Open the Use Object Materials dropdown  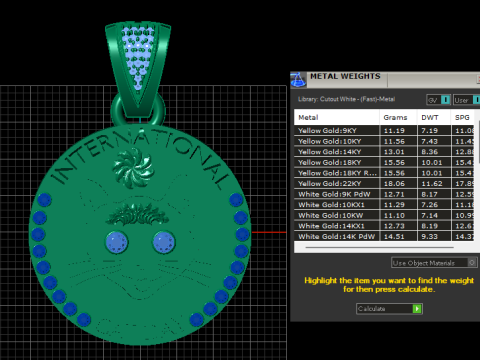click(434, 263)
